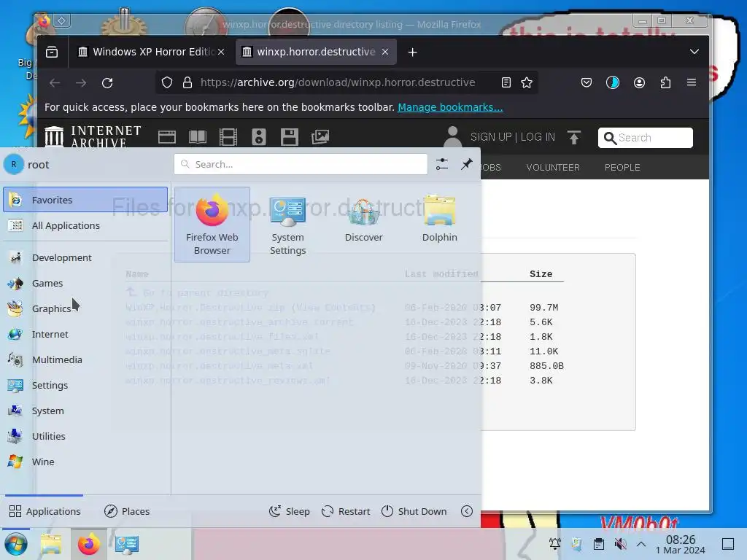Click the archive.org URL address bar

[x=337, y=82]
